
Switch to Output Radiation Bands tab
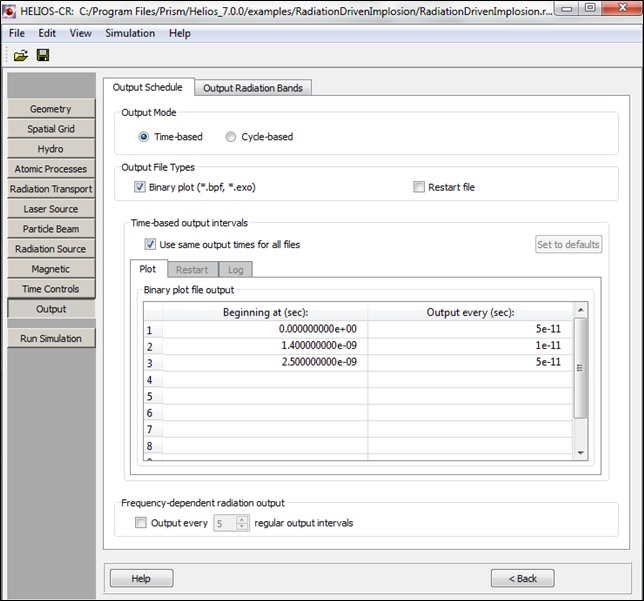(252, 88)
